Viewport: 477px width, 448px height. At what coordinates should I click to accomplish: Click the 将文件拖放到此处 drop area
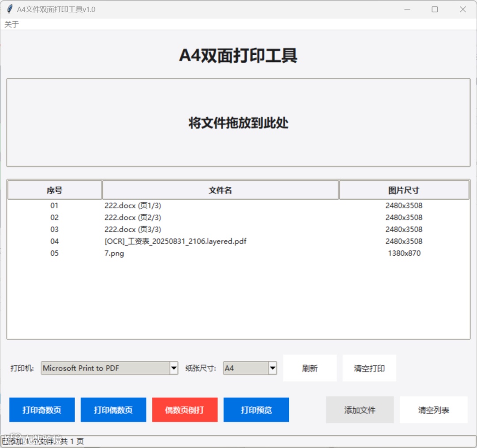(238, 123)
